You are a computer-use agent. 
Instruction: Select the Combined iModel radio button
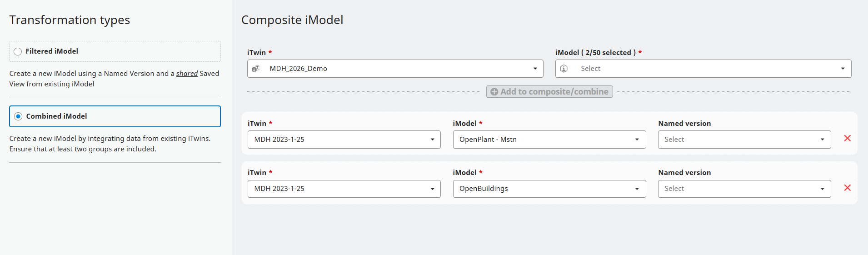(18, 116)
